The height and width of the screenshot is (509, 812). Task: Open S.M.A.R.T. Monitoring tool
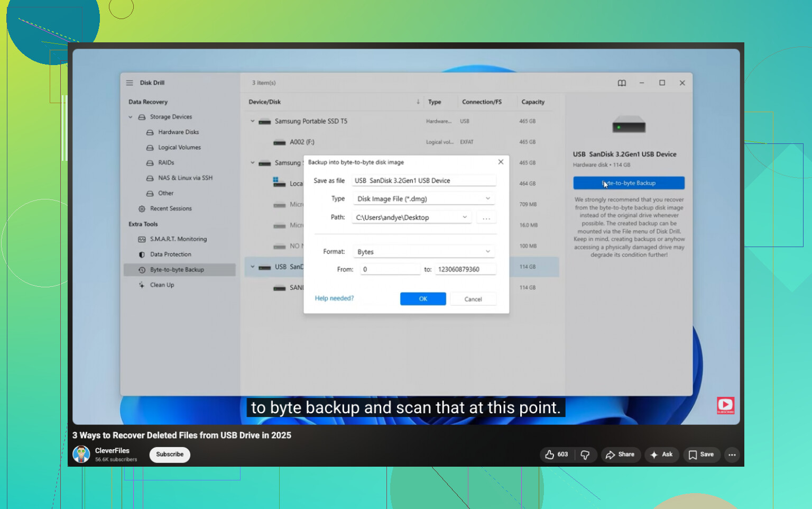click(178, 239)
